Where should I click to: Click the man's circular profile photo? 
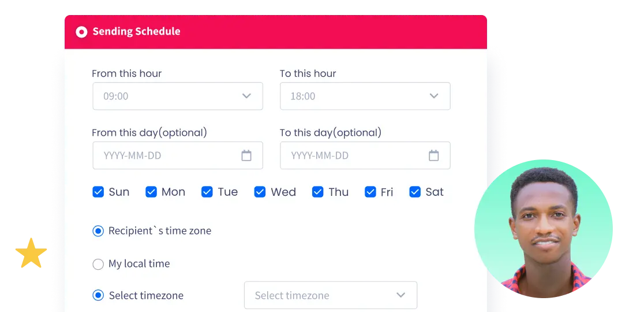[544, 228]
